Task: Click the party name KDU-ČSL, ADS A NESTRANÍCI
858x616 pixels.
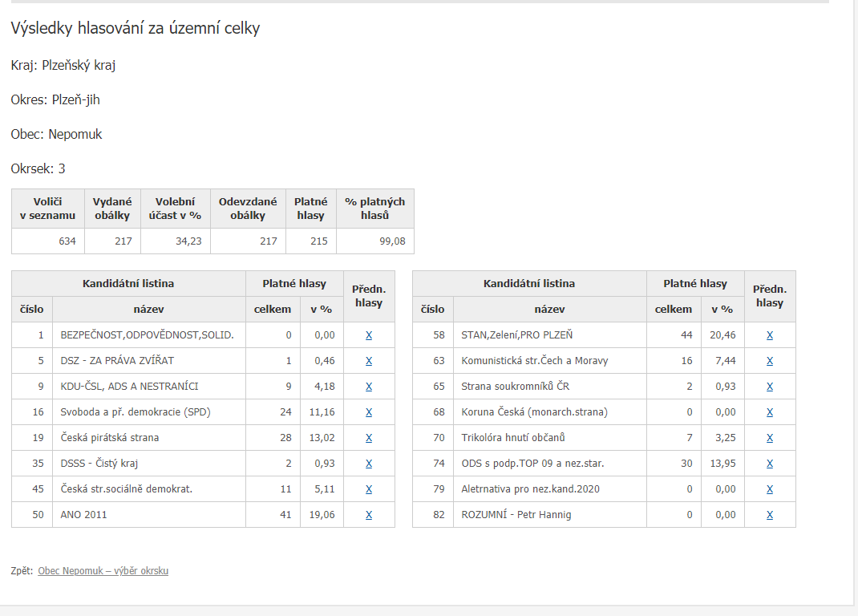Action: (129, 387)
